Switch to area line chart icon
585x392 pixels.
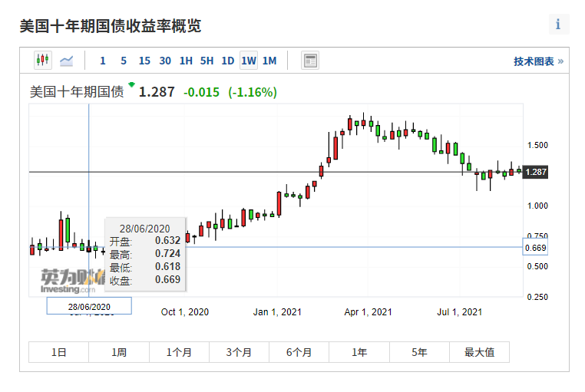click(x=67, y=61)
